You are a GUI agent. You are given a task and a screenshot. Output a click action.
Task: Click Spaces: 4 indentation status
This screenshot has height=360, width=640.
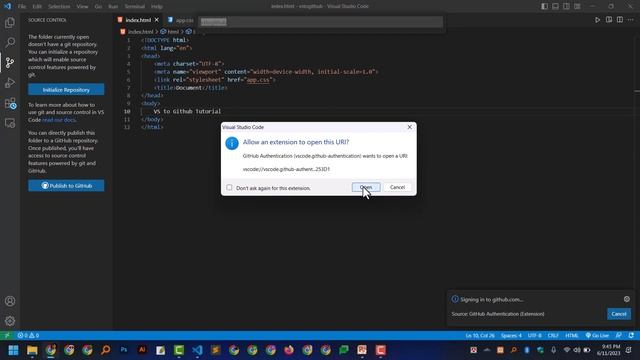coord(511,336)
